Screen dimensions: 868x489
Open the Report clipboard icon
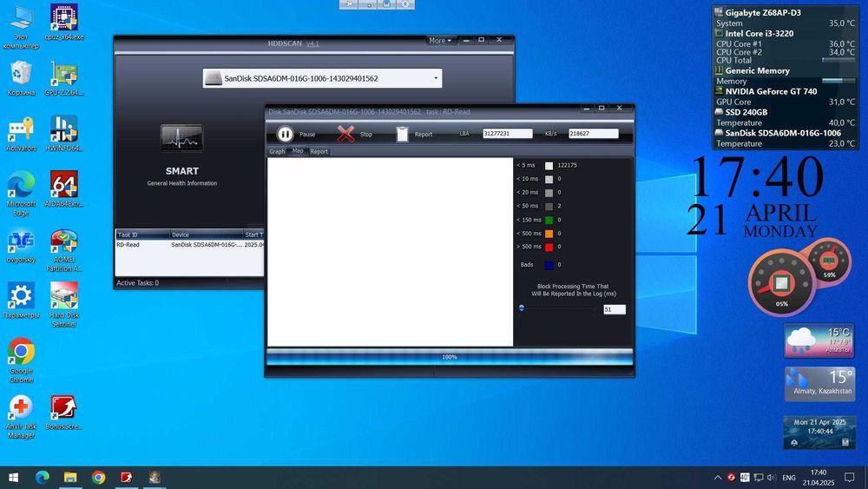click(x=403, y=134)
